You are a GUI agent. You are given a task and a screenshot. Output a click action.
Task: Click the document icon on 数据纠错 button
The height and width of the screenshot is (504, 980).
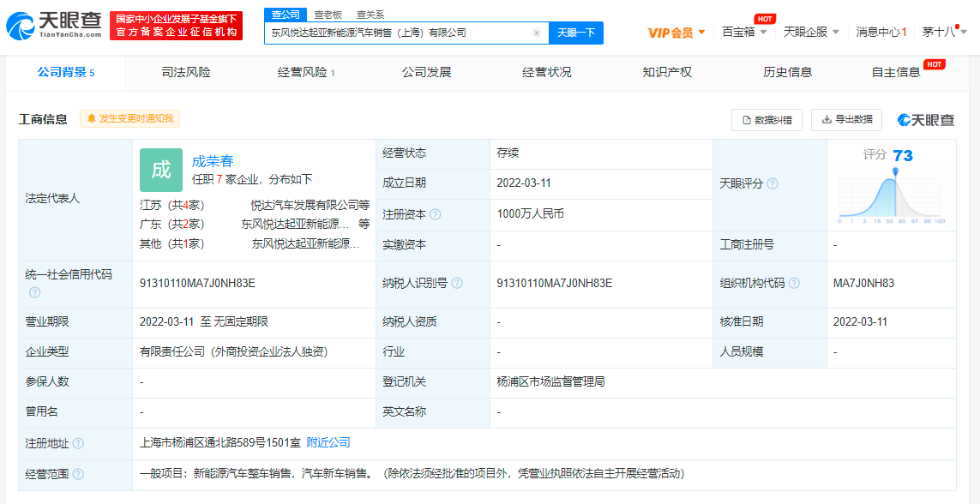[x=745, y=119]
